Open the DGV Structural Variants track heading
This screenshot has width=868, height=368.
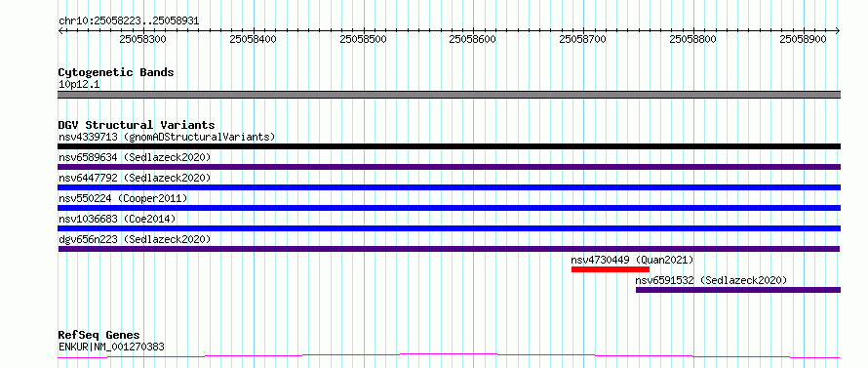coord(137,125)
